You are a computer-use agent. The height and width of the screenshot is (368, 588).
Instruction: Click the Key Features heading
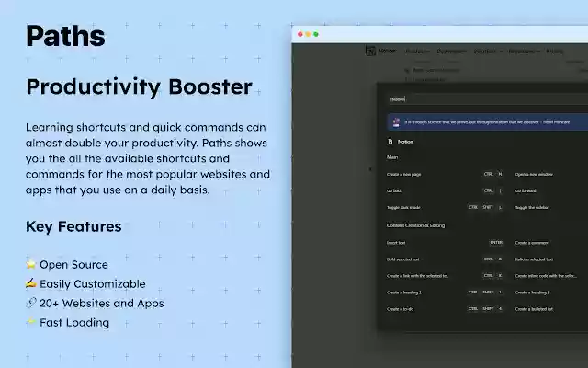point(73,226)
